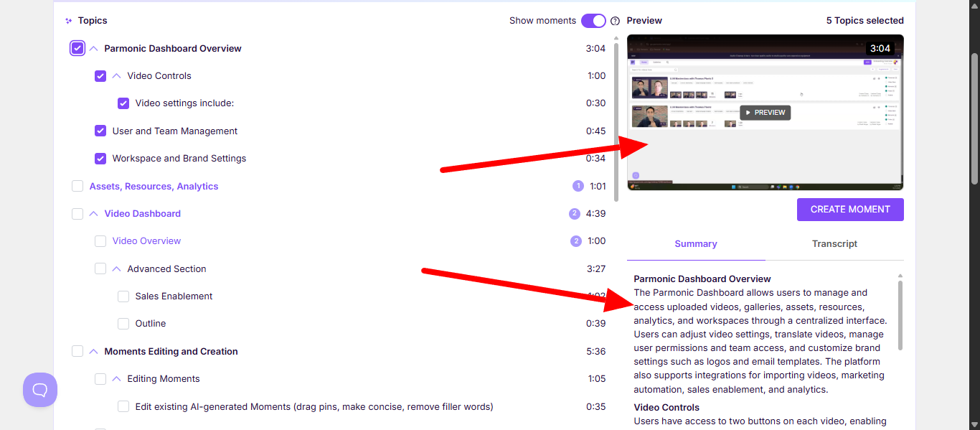Click the sparkle icon next to Topics
Viewport: 980px width, 430px height.
coord(69,21)
